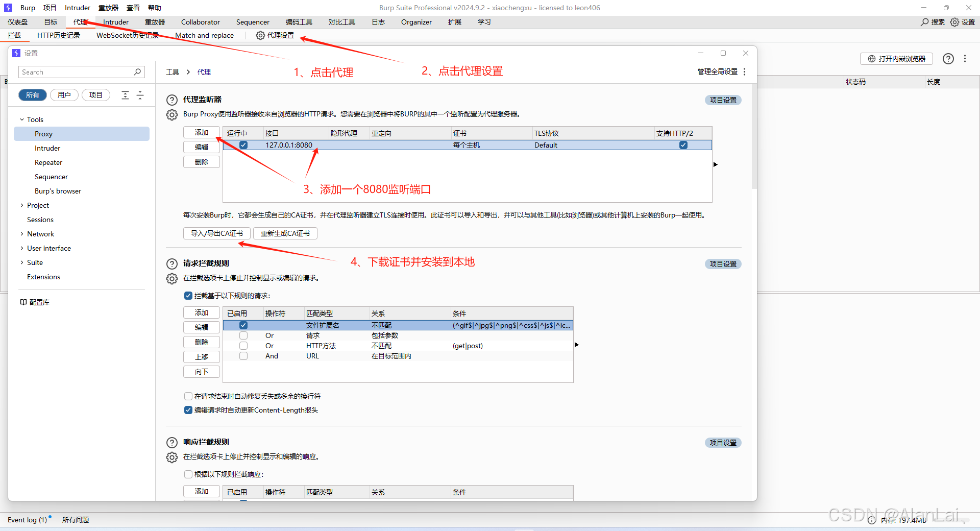Click 上移 button for request rules

coord(202,357)
